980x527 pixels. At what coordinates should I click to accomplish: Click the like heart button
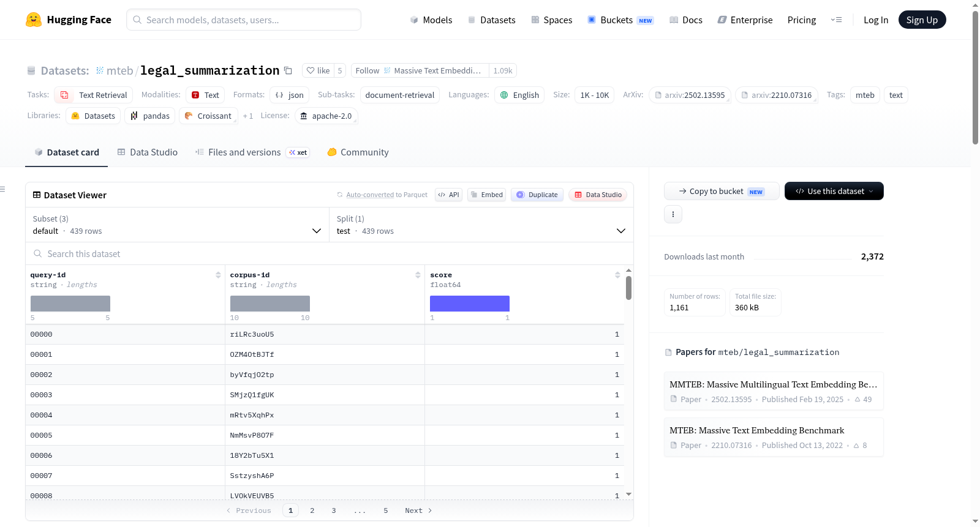tap(318, 70)
